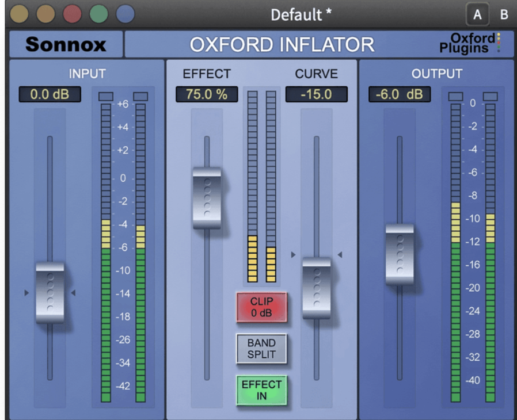Viewport: 517px width, 420px height.
Task: Click the right input level meter
Action: click(x=140, y=253)
